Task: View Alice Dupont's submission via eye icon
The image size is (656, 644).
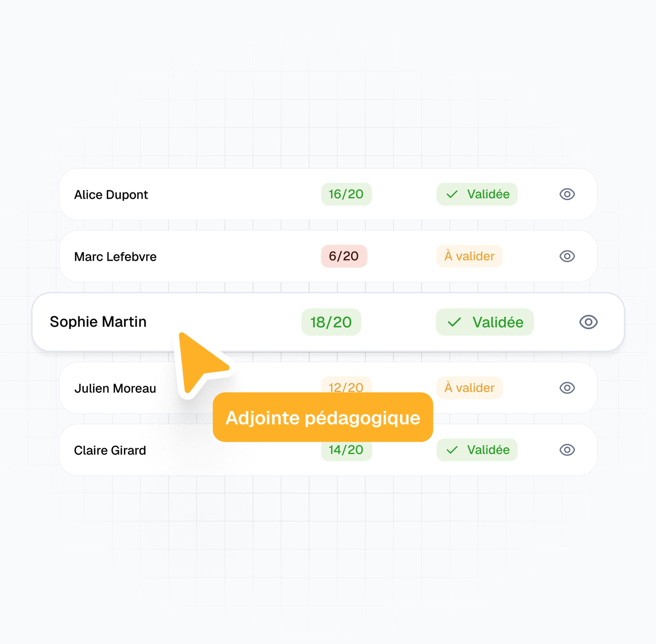Action: pos(567,194)
